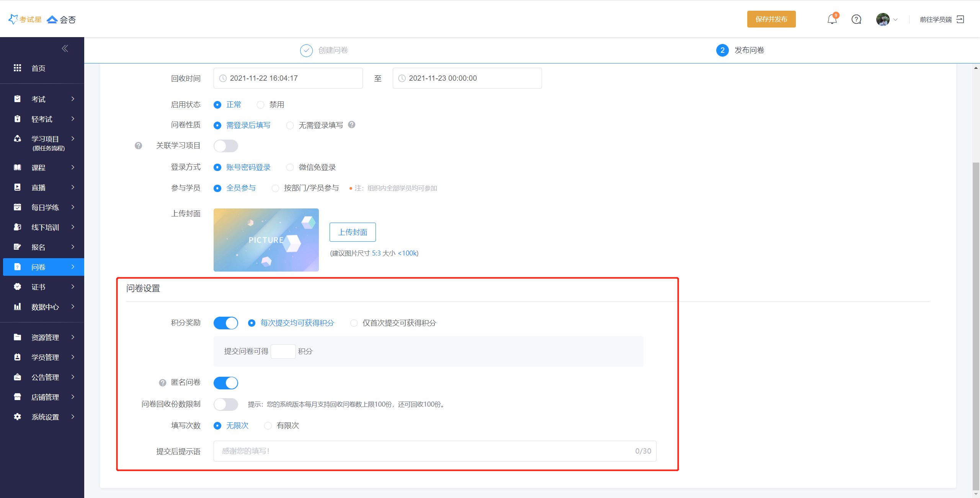Image resolution: width=980 pixels, height=498 pixels.
Task: Enable the 问卷回收份数限制 switch
Action: 225,404
